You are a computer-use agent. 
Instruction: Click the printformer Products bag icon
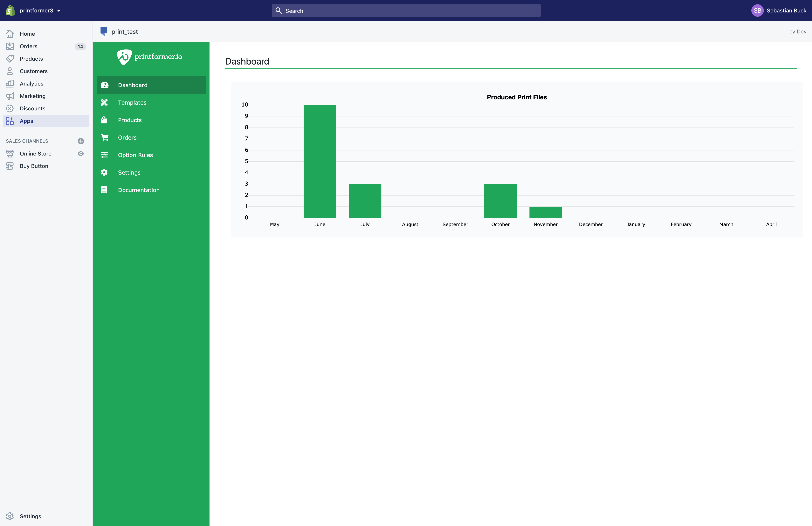point(104,120)
